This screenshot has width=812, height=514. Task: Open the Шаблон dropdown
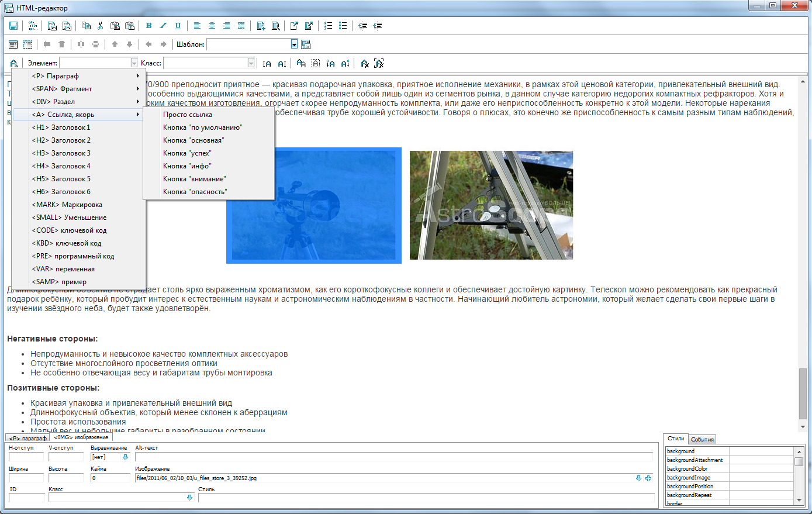[x=294, y=44]
